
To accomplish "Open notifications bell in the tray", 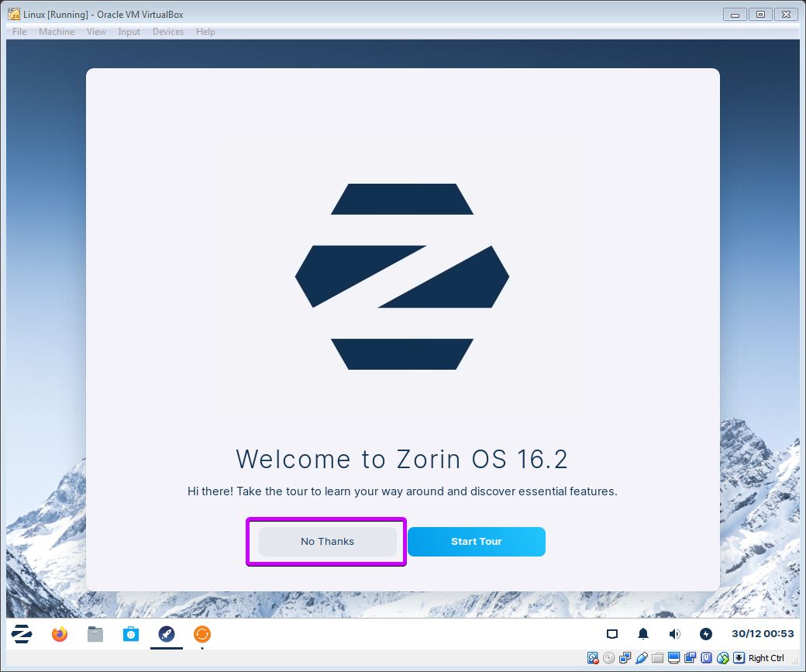I will 643,634.
